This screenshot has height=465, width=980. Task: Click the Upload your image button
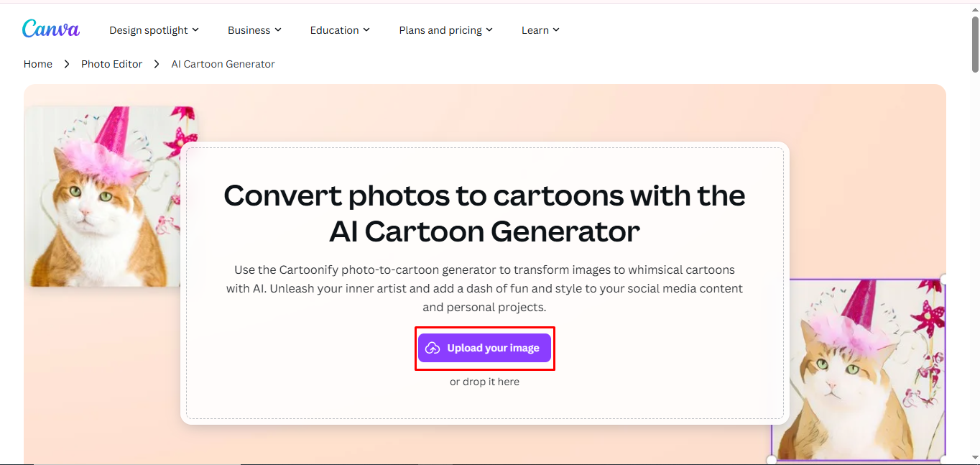pos(484,348)
